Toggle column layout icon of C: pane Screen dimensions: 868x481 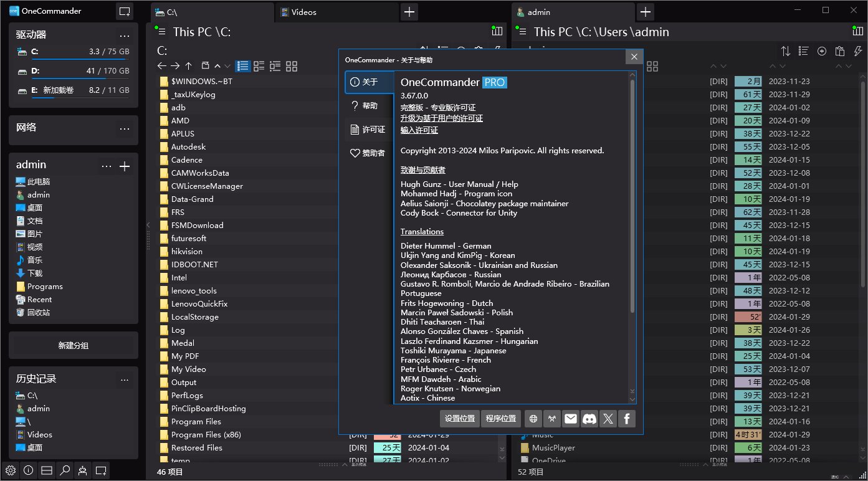click(x=497, y=32)
